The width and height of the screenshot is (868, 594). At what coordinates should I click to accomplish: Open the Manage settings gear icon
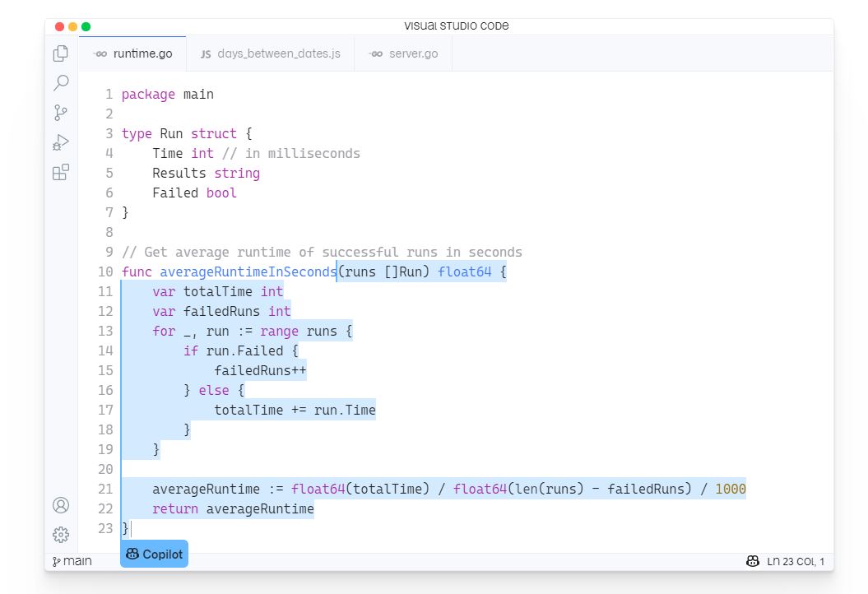click(61, 535)
